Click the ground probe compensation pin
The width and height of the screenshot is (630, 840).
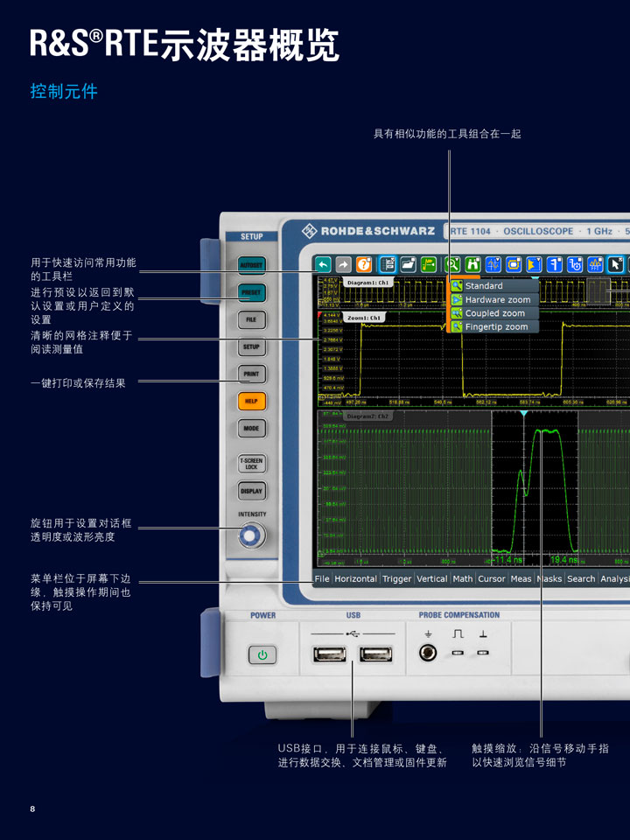pyautogui.click(x=483, y=653)
